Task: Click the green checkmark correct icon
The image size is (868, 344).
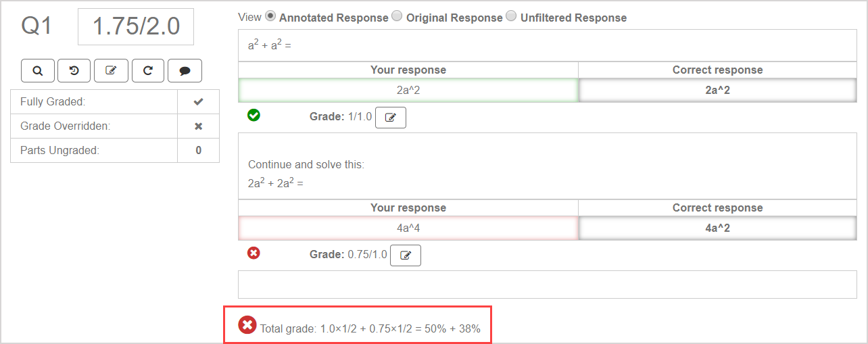Action: pyautogui.click(x=254, y=116)
